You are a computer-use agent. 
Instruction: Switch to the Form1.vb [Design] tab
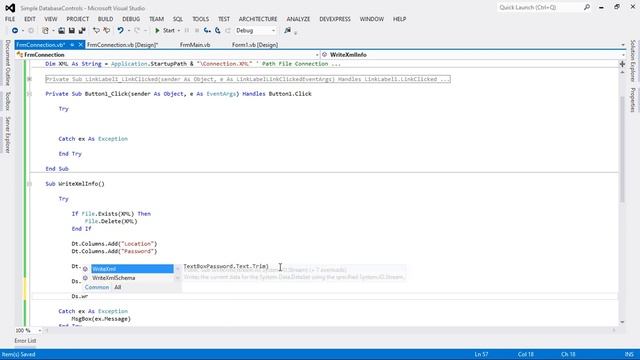tap(255, 45)
